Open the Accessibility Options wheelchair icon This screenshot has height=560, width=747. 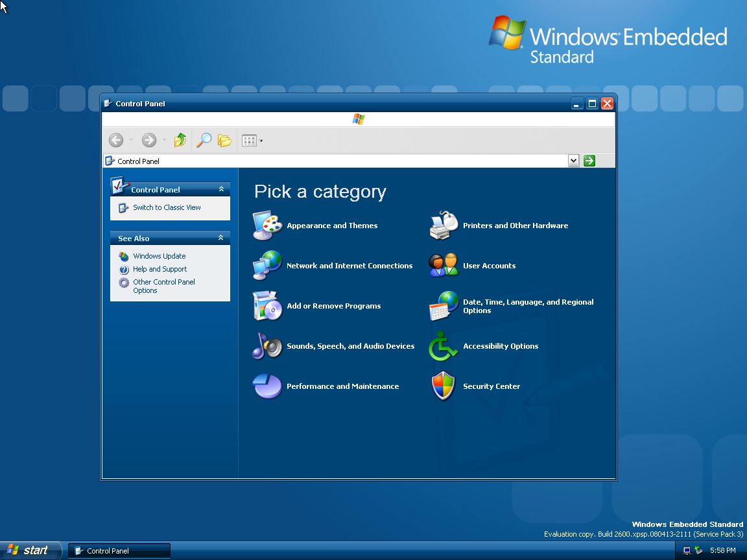pos(444,346)
